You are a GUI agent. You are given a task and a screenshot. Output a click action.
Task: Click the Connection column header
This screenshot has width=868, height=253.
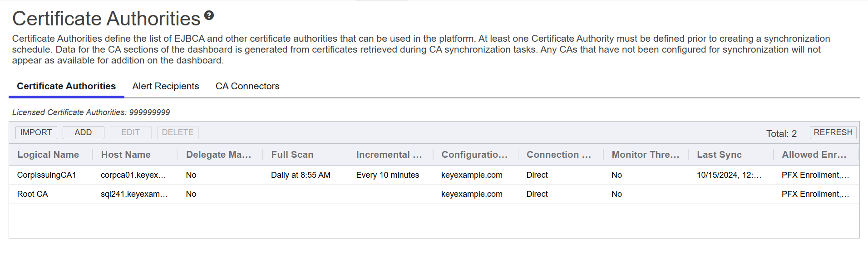pos(558,155)
